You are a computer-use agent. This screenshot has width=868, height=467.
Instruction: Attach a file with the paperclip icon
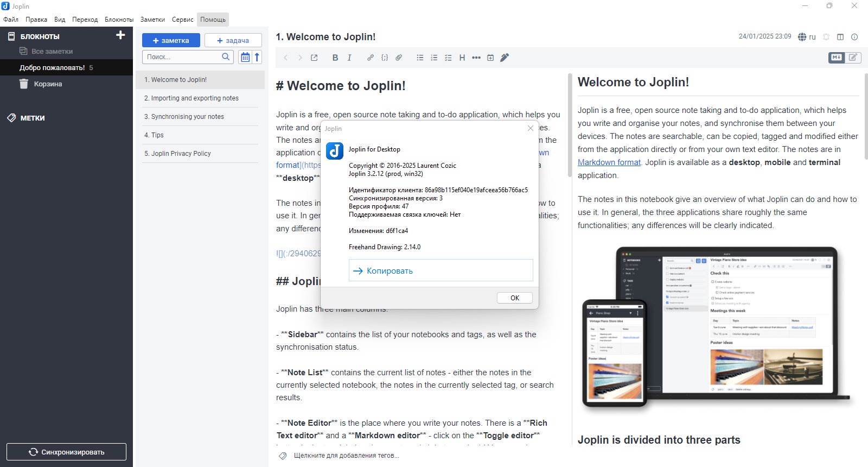(x=399, y=58)
